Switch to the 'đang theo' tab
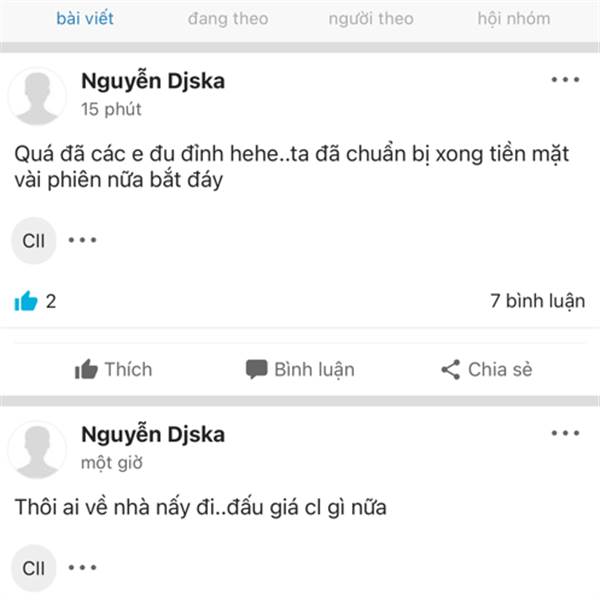Image resolution: width=600 pixels, height=600 pixels. [x=228, y=18]
